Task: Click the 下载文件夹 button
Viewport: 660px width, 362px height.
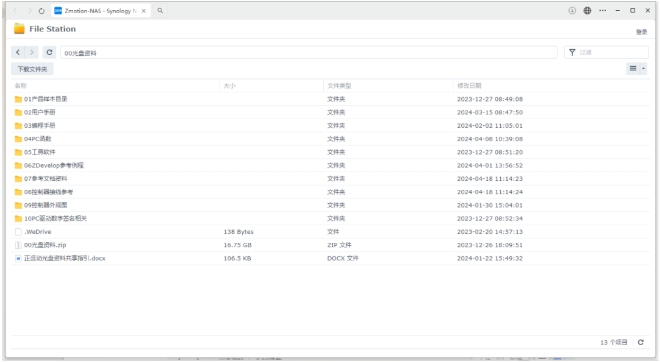Action: (32, 69)
